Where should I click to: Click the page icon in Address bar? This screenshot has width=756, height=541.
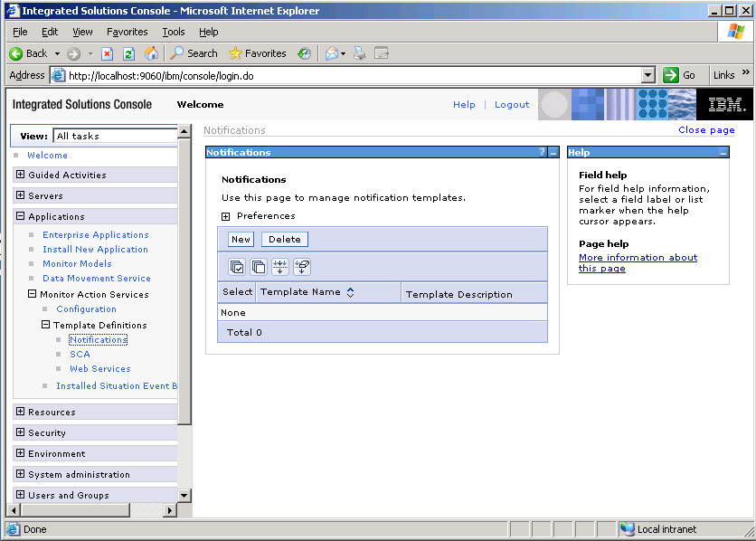pyautogui.click(x=59, y=75)
